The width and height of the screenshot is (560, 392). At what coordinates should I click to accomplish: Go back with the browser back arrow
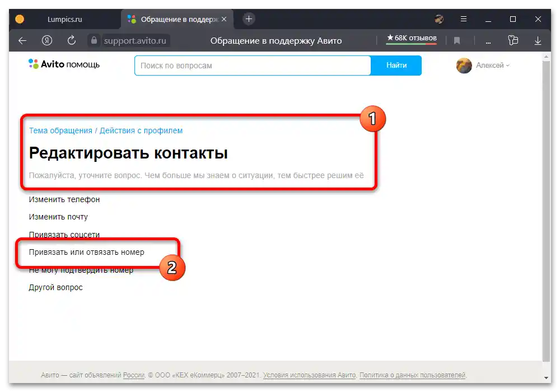point(22,41)
